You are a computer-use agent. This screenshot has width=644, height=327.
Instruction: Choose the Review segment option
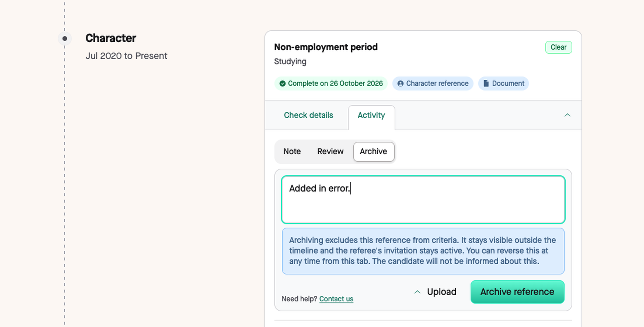click(x=330, y=151)
